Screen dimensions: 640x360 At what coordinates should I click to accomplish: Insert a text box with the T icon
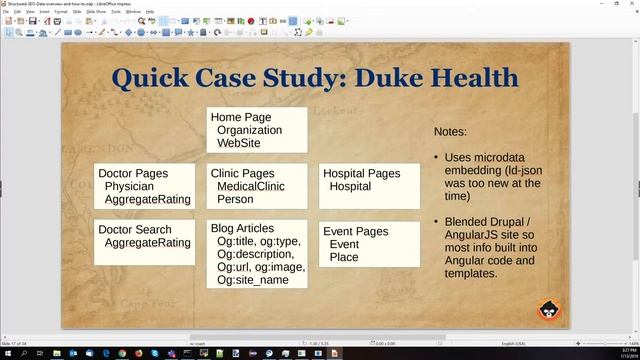(263, 21)
